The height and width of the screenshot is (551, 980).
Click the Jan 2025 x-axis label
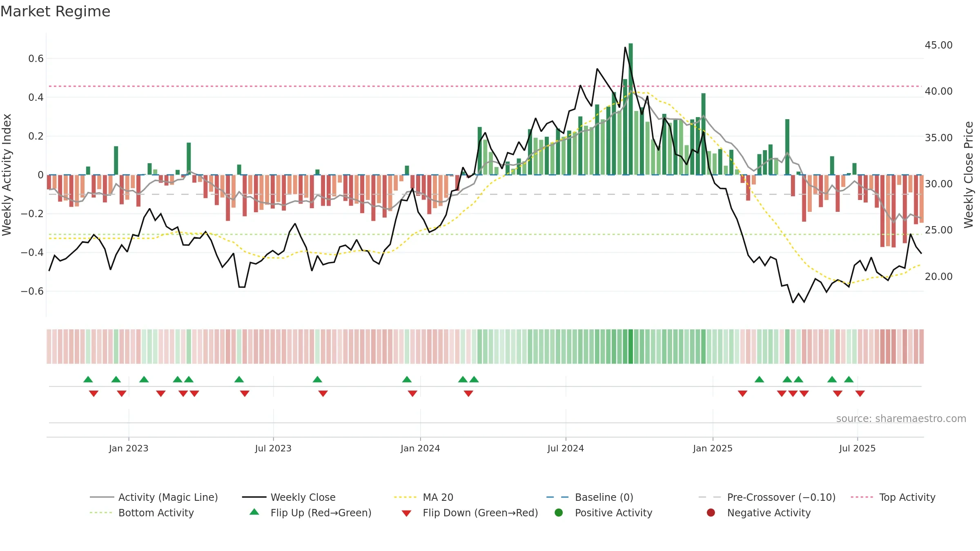pos(713,448)
